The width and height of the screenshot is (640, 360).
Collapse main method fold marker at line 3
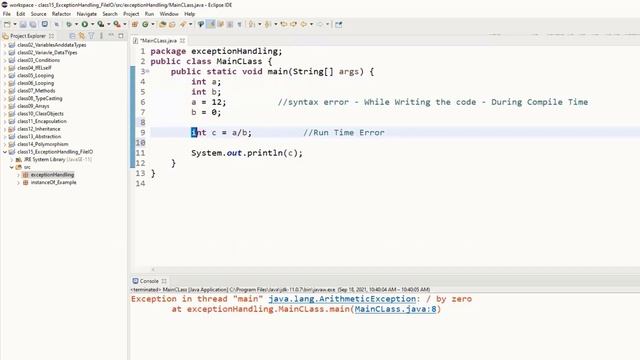[147, 71]
